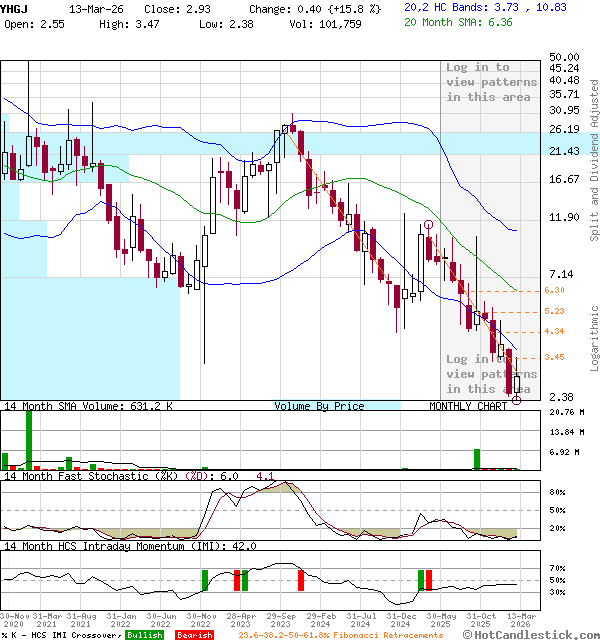The height and width of the screenshot is (640, 600).
Task: Click the green Bullish legend badge
Action: coord(144,634)
